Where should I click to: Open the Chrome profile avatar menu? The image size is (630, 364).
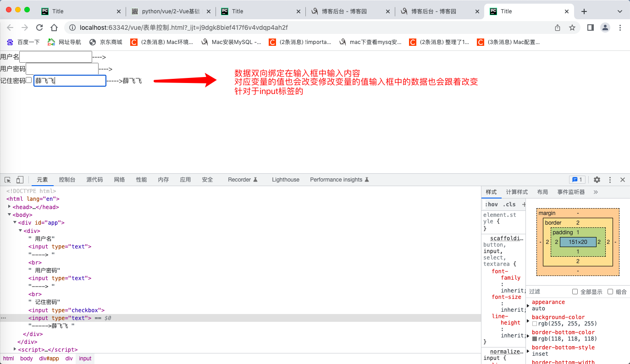(x=605, y=28)
